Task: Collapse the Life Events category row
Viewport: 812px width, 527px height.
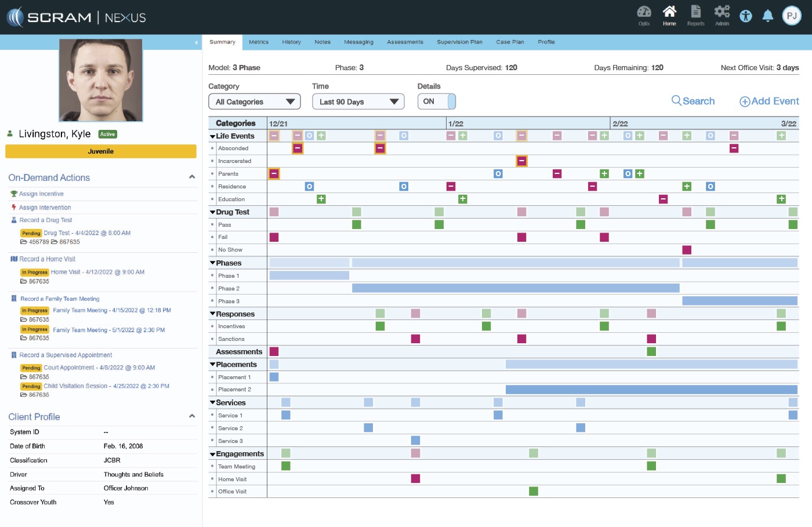Action: tap(213, 136)
